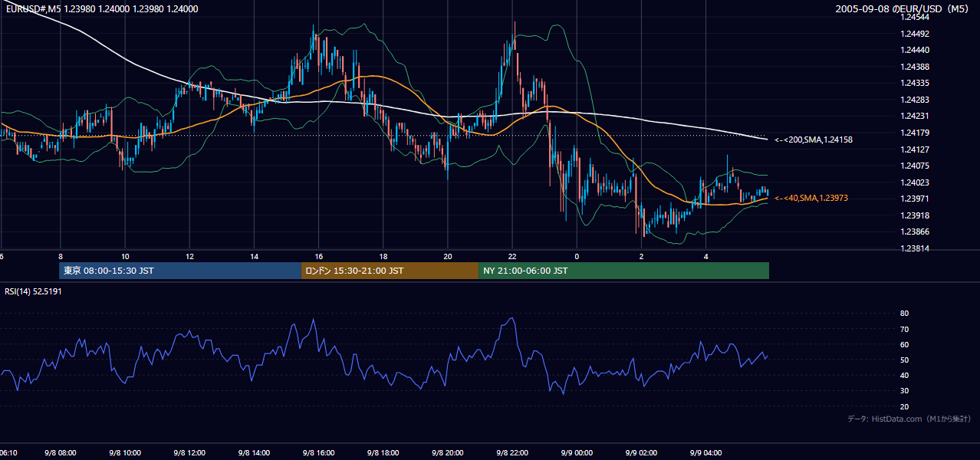Viewport: 980px width, 460px height.
Task: Click hour label 22 under price chart
Action: coord(512,256)
